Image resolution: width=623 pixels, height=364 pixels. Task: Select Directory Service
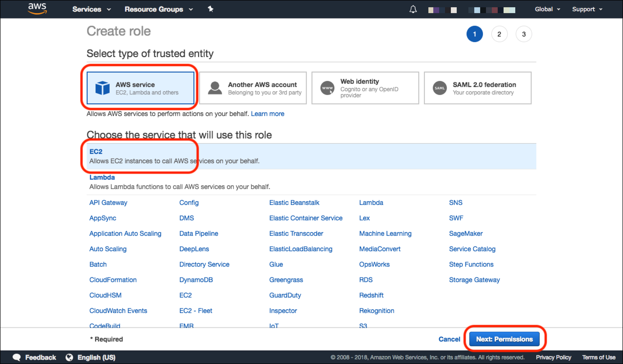click(204, 264)
